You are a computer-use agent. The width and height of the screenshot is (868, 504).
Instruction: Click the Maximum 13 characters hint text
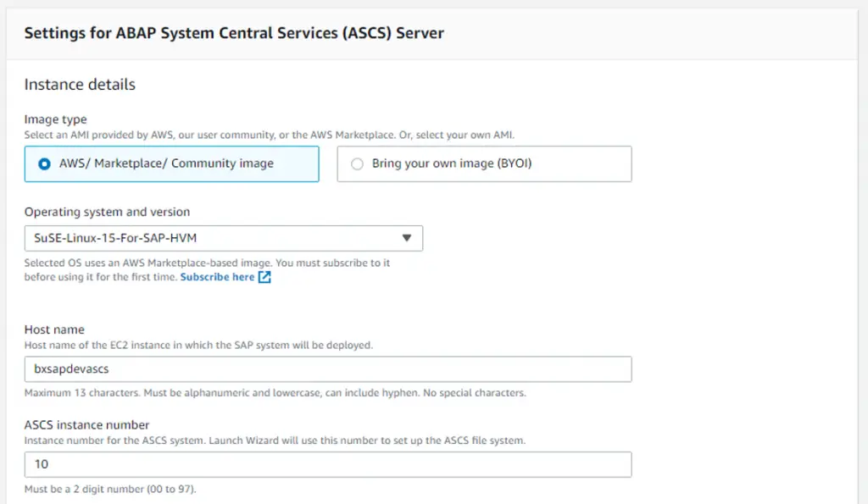click(275, 393)
